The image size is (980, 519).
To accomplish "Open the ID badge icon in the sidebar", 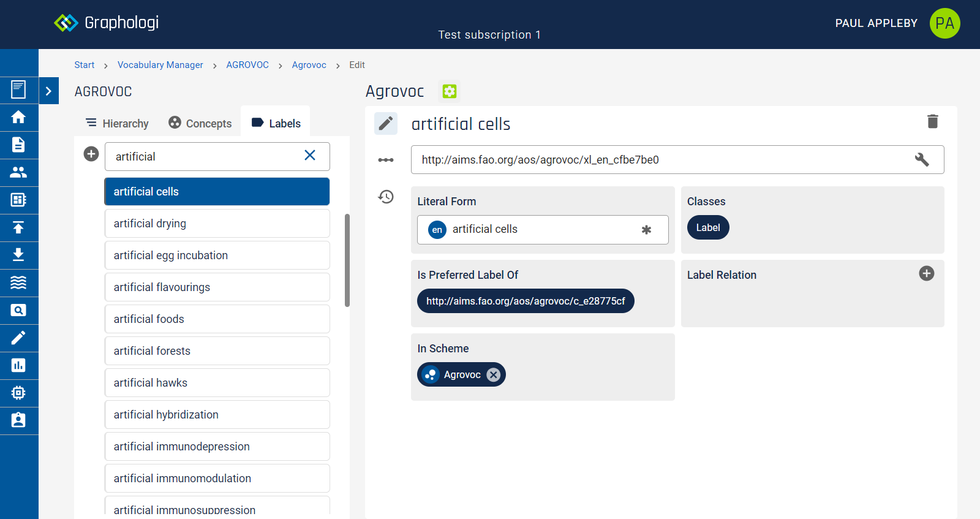I will click(x=18, y=420).
